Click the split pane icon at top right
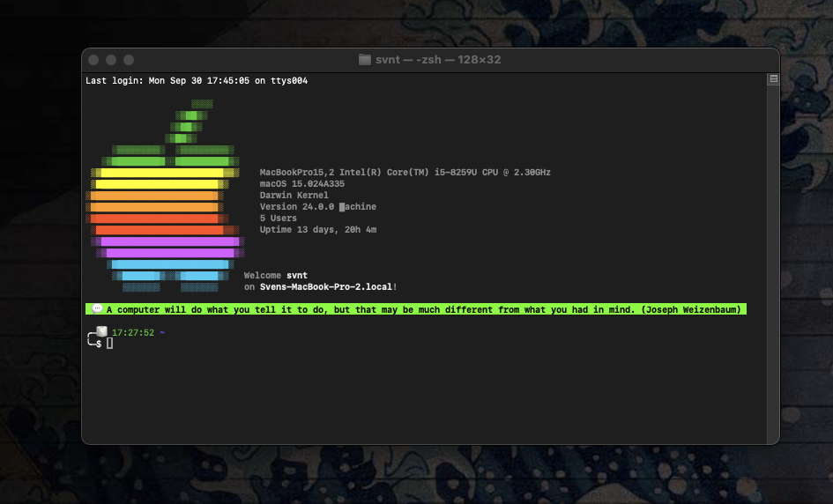Screen dimensions: 833x504 tap(774, 79)
